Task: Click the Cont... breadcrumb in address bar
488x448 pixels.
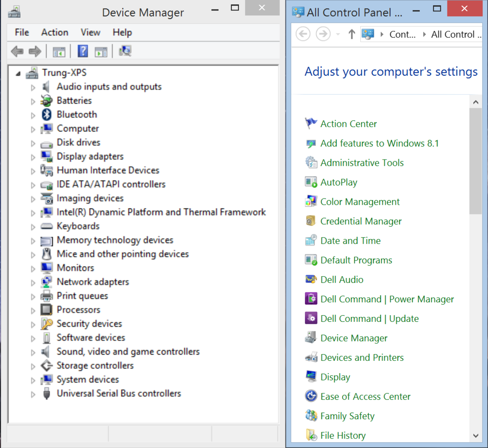Action: point(402,34)
